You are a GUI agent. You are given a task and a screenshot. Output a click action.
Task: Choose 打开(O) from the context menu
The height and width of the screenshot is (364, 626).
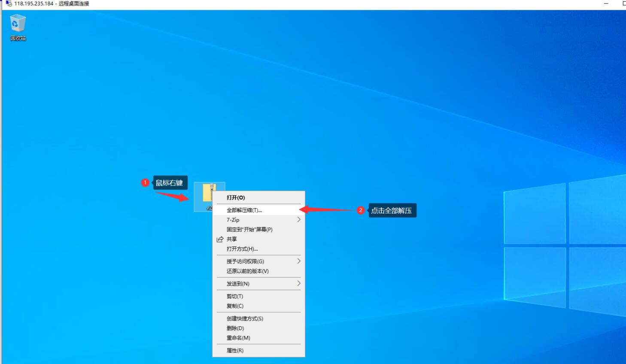click(x=258, y=197)
